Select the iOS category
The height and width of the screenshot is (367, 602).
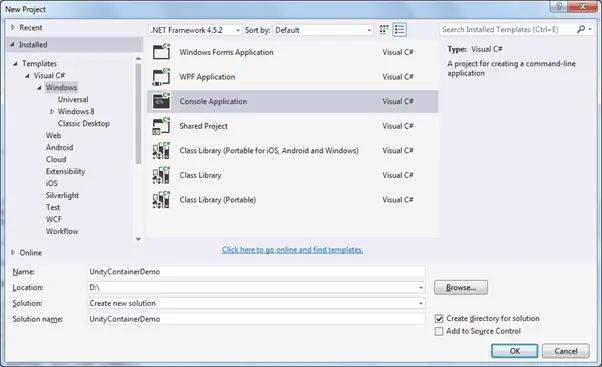[51, 183]
